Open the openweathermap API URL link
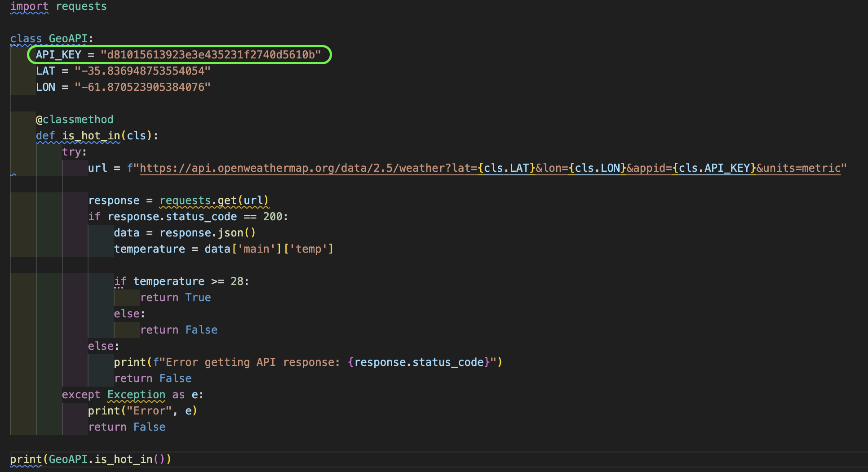 pos(490,168)
